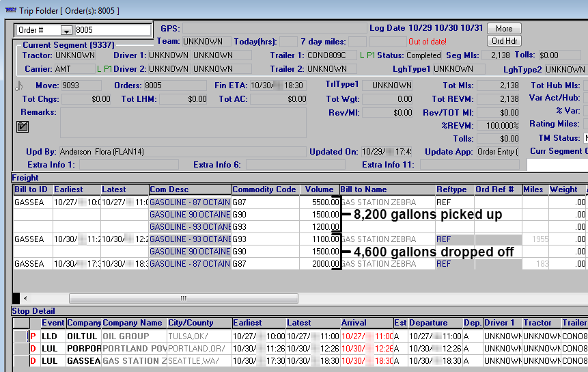Click the More button

(504, 29)
